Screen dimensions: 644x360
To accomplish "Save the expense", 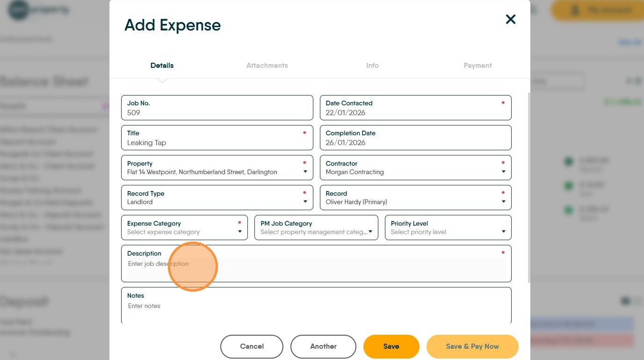I will tap(391, 346).
